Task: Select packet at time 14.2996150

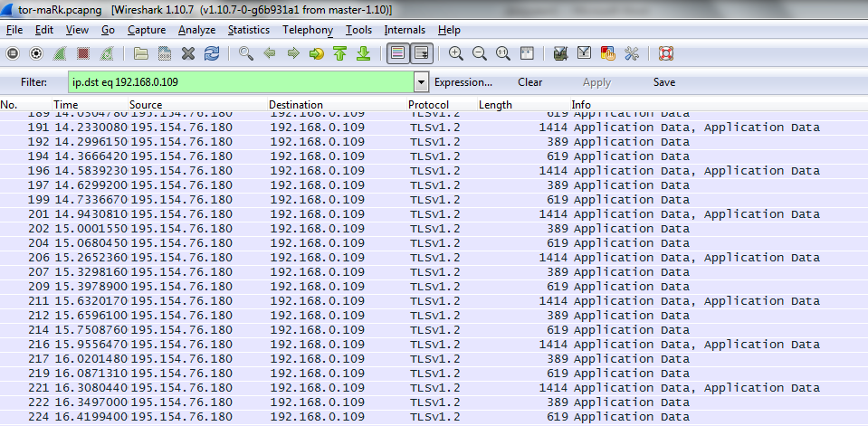Action: [x=434, y=142]
